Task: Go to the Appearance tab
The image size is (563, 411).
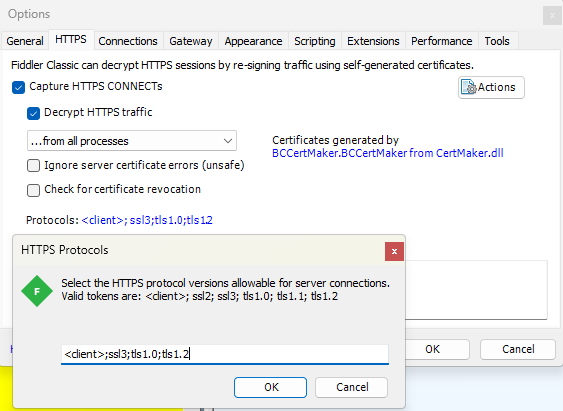Action: pos(253,41)
